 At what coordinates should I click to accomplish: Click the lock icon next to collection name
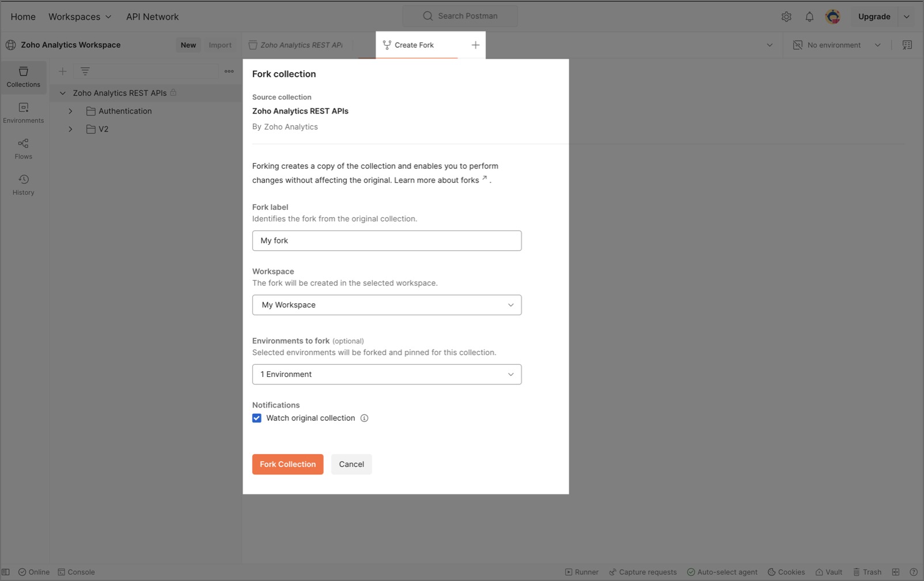point(173,93)
